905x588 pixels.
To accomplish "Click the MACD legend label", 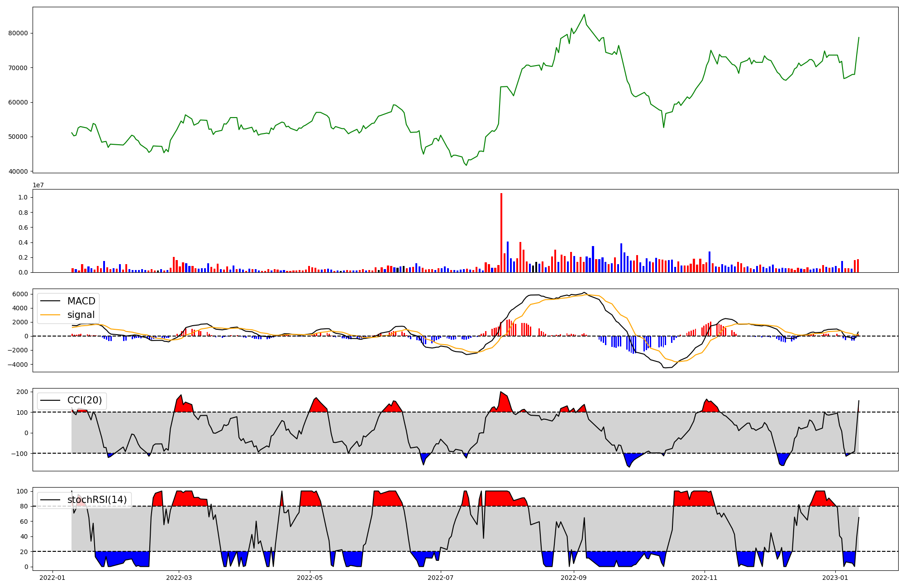I will (x=81, y=301).
